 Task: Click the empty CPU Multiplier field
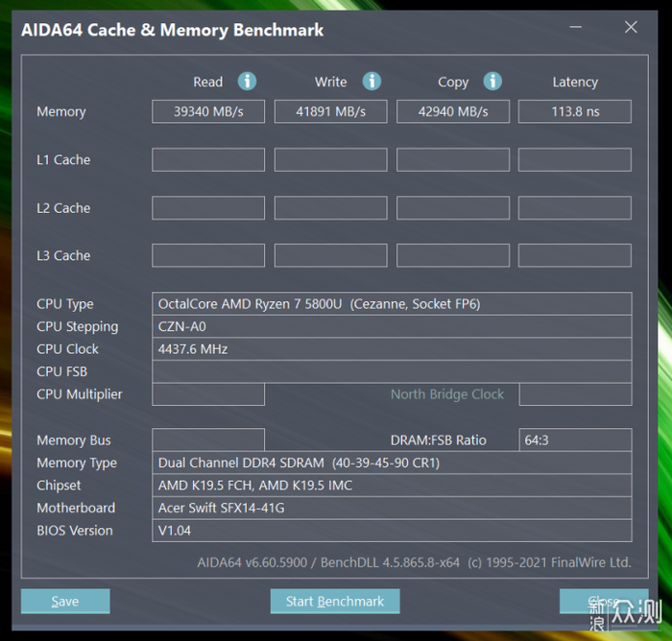208,394
